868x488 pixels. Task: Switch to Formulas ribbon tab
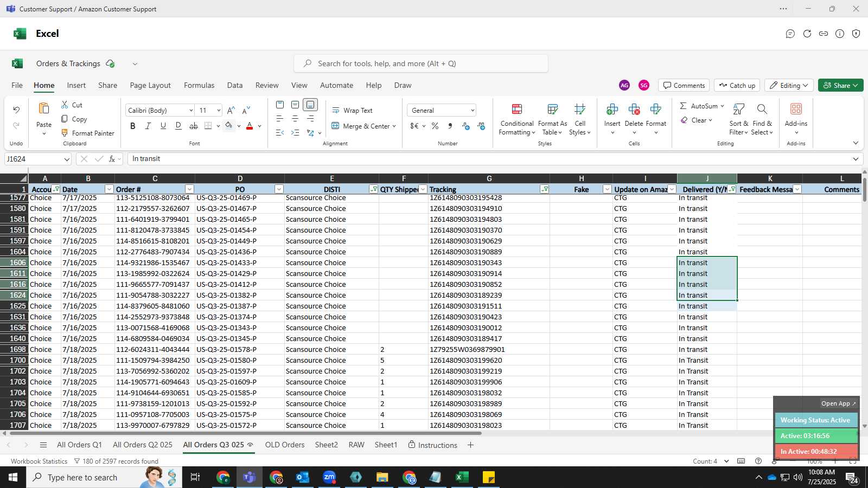click(199, 85)
